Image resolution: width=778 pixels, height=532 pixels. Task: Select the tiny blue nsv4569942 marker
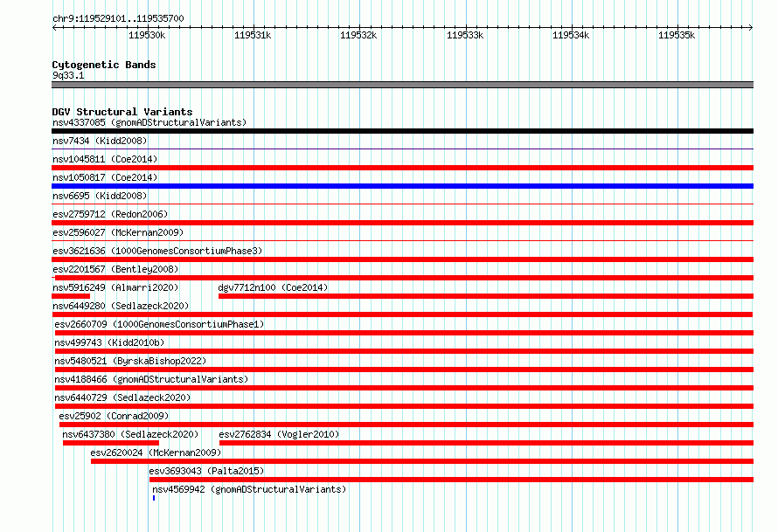(154, 498)
